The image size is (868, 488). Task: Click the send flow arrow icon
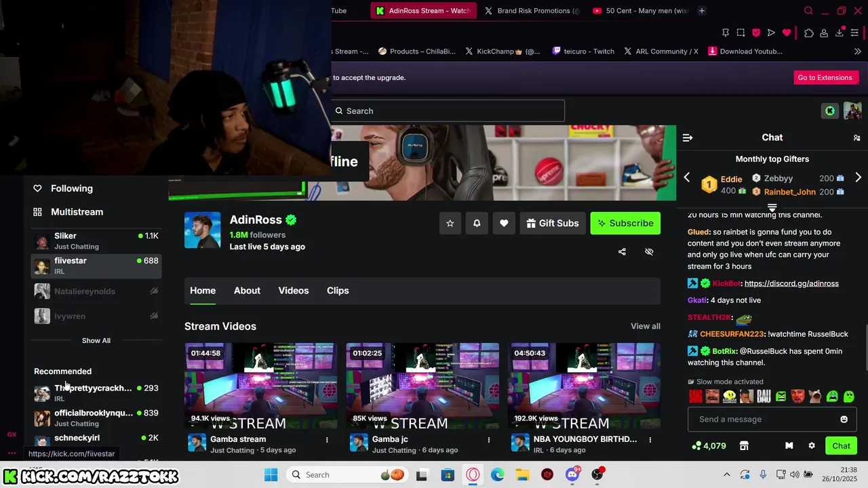771,33
